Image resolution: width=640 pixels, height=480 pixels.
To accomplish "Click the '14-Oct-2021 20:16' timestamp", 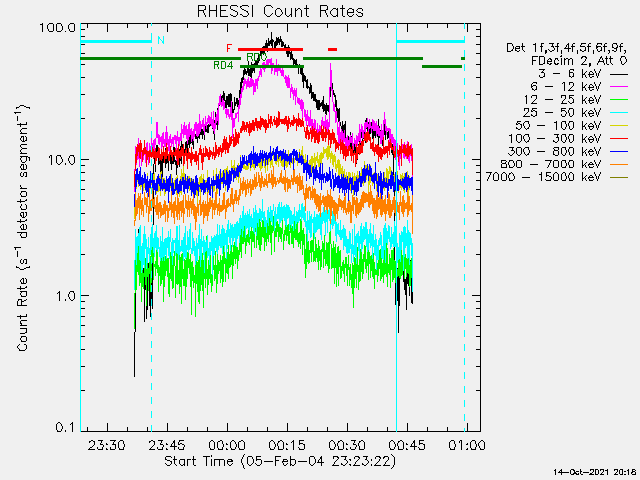I will click(595, 472).
